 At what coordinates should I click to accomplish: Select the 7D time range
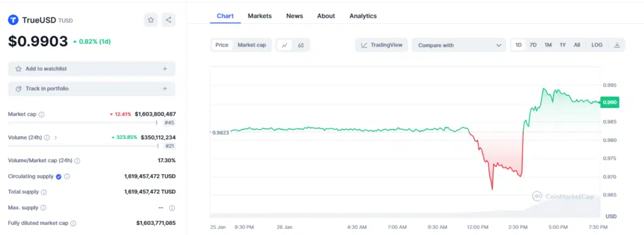pos(533,45)
